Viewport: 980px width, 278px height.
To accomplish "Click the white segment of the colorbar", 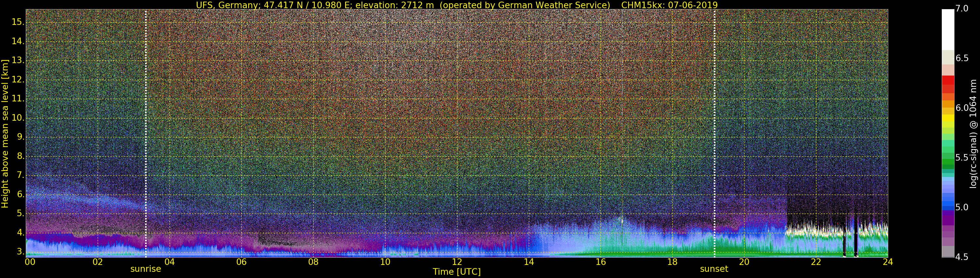I will [x=948, y=30].
